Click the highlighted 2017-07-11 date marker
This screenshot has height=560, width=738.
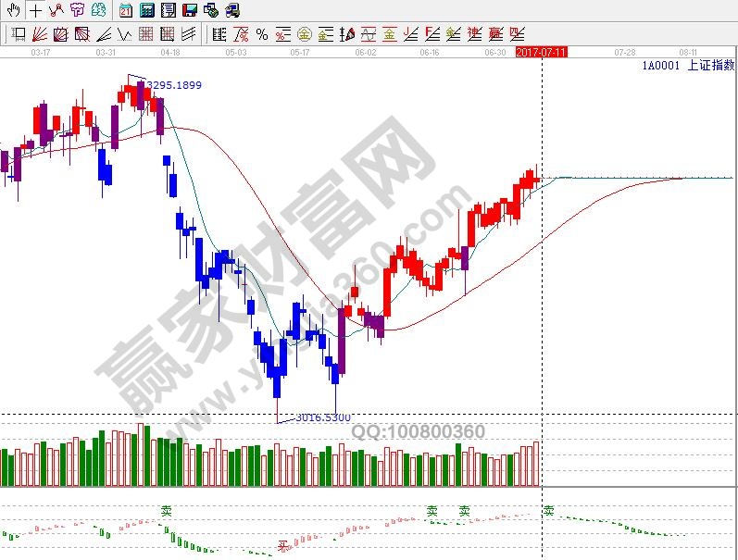click(x=540, y=53)
